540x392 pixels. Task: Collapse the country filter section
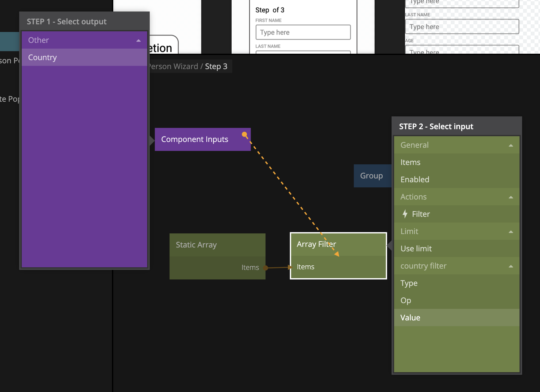tap(511, 266)
